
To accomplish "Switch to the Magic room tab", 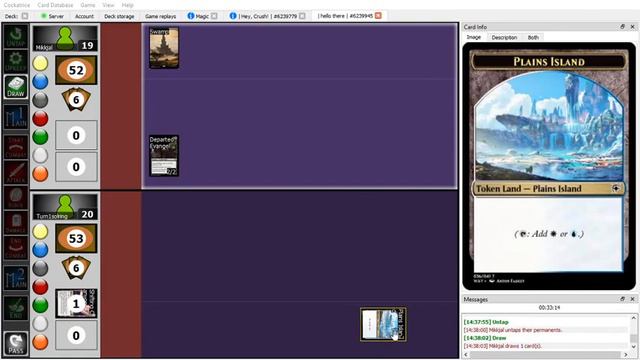I will tap(202, 16).
